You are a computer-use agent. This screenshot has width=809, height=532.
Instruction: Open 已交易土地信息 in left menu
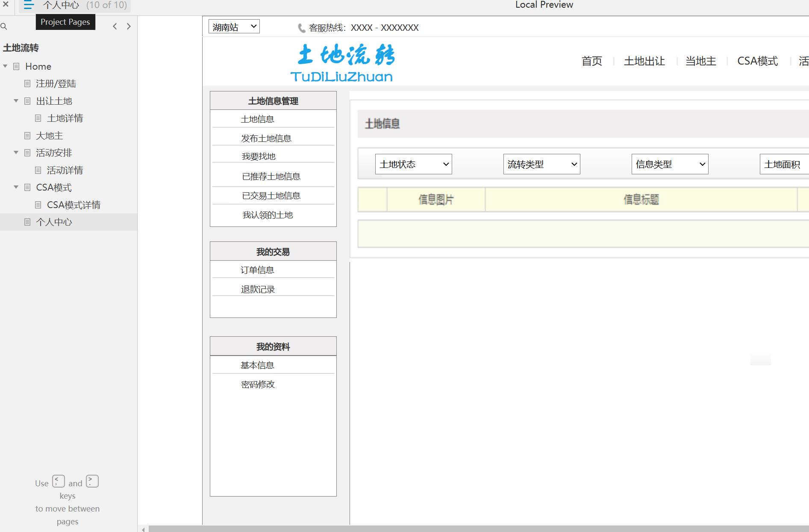271,196
